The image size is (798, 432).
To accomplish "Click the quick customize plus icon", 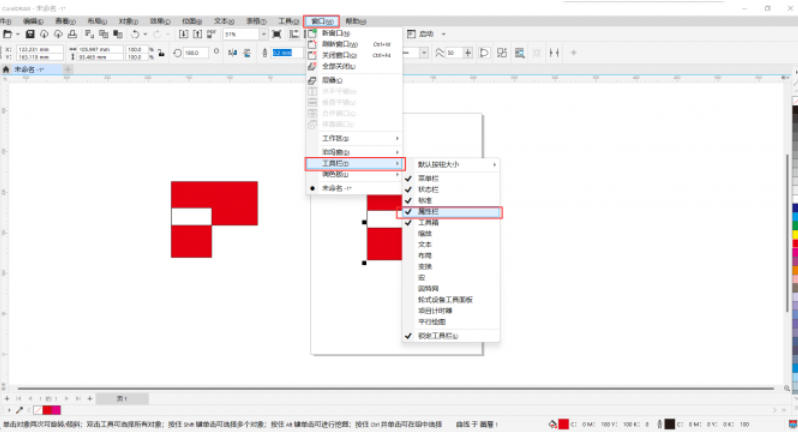I will (x=574, y=53).
